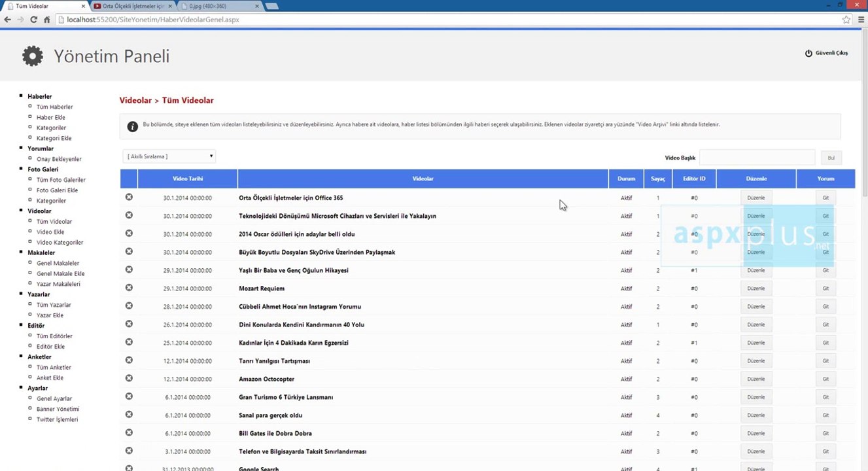Screen dimensions: 868x471
Task: Delete the 'Büyük Boyutlu Dosyaları SkyDrive' video row
Action: (129, 251)
